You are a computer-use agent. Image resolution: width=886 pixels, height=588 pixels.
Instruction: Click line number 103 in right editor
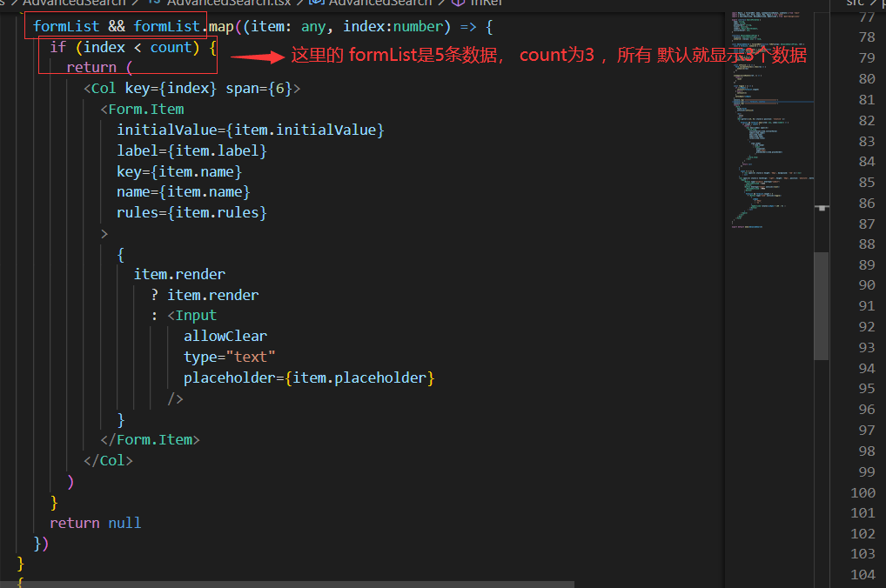pyautogui.click(x=863, y=554)
